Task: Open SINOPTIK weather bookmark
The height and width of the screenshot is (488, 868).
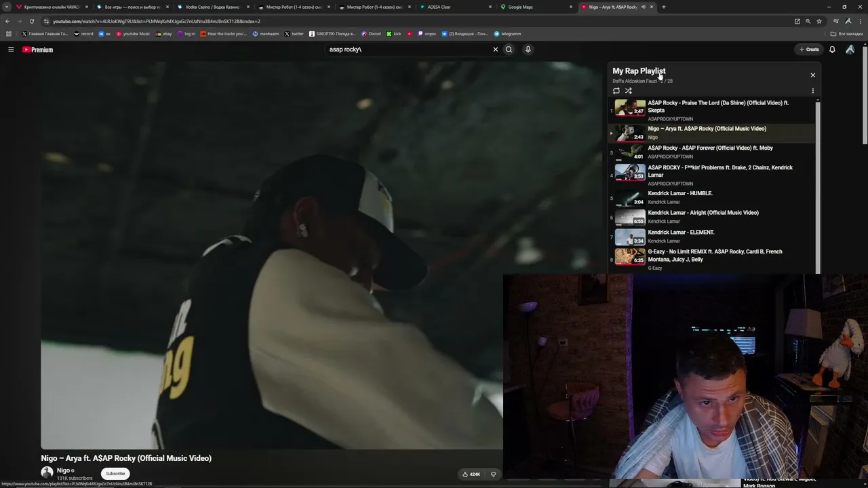Action: pyautogui.click(x=332, y=34)
